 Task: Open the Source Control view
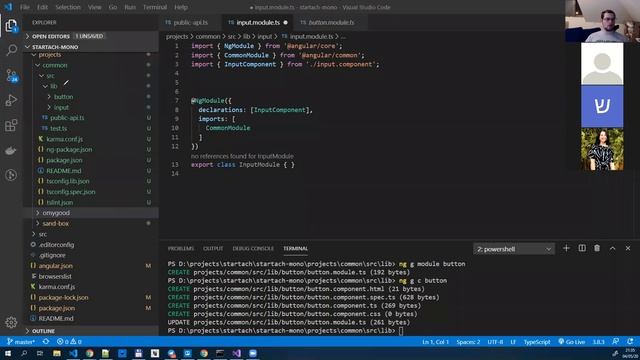tap(11, 76)
